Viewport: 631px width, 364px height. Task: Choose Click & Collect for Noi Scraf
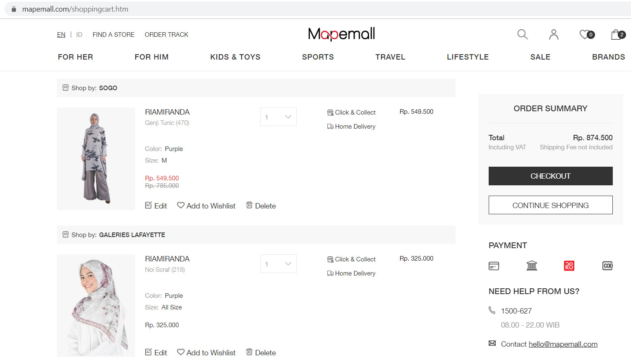tap(351, 259)
